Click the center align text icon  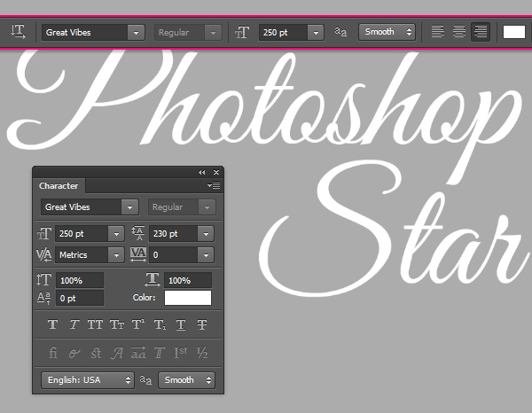[459, 32]
